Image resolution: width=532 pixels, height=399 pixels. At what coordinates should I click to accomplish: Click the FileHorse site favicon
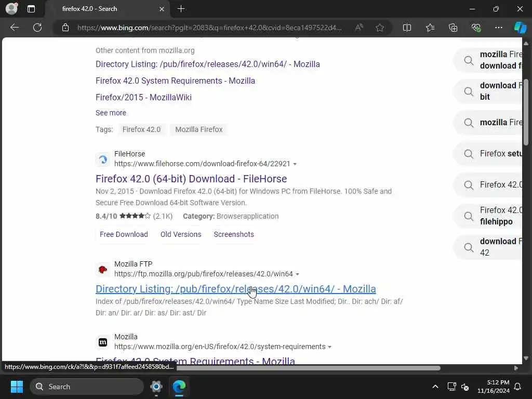103,159
